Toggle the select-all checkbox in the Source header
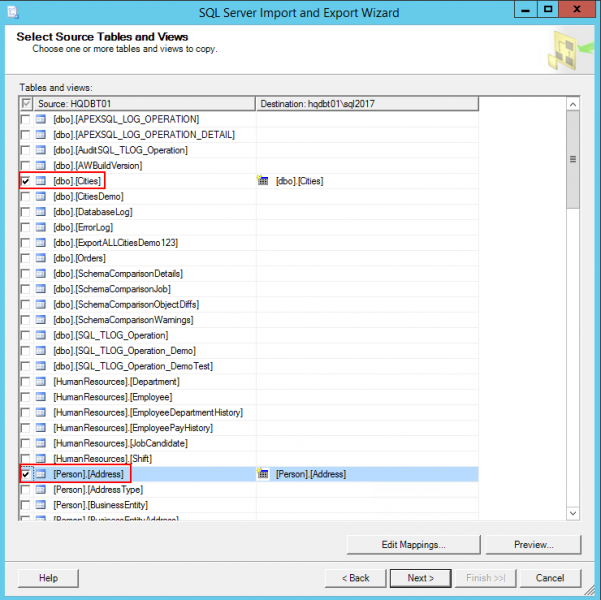The width and height of the screenshot is (601, 600). click(26, 104)
